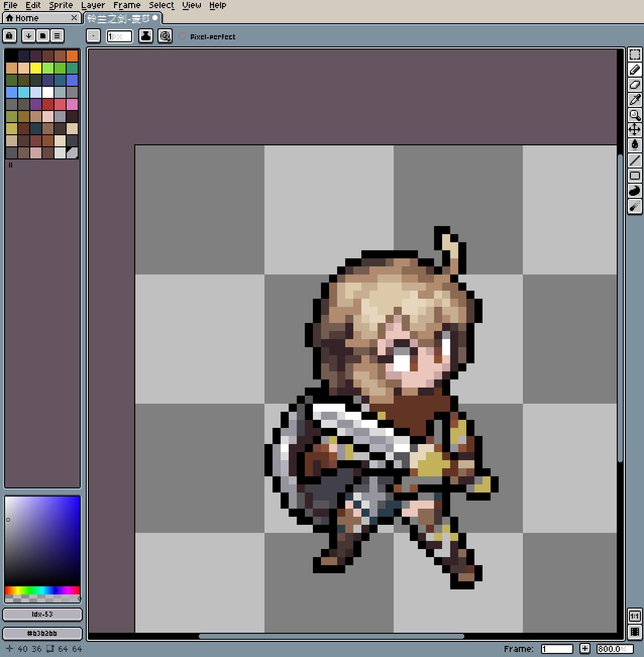The image size is (644, 657).
Task: Pick the Eyedropper tool
Action: coord(634,100)
